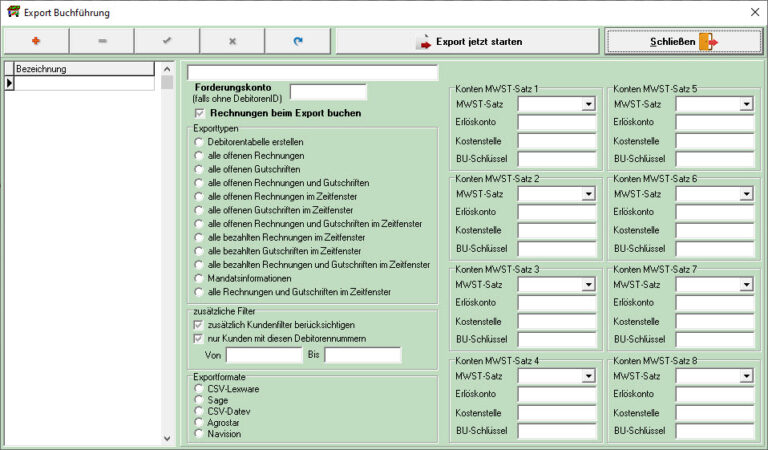Viewport: 768px width, 450px height.
Task: Select the alle offenen Gutschriften radio option
Action: 198,169
